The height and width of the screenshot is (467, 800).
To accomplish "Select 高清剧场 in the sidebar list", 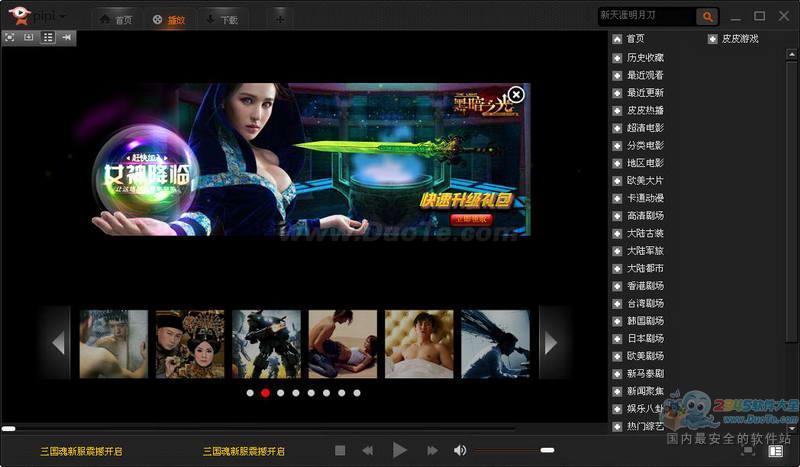I will pyautogui.click(x=645, y=215).
